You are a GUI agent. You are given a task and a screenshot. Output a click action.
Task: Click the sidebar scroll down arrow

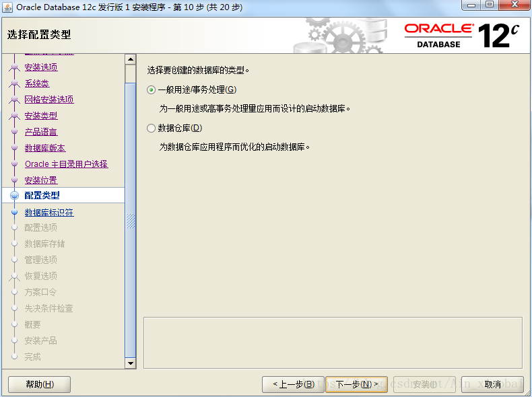pyautogui.click(x=131, y=363)
